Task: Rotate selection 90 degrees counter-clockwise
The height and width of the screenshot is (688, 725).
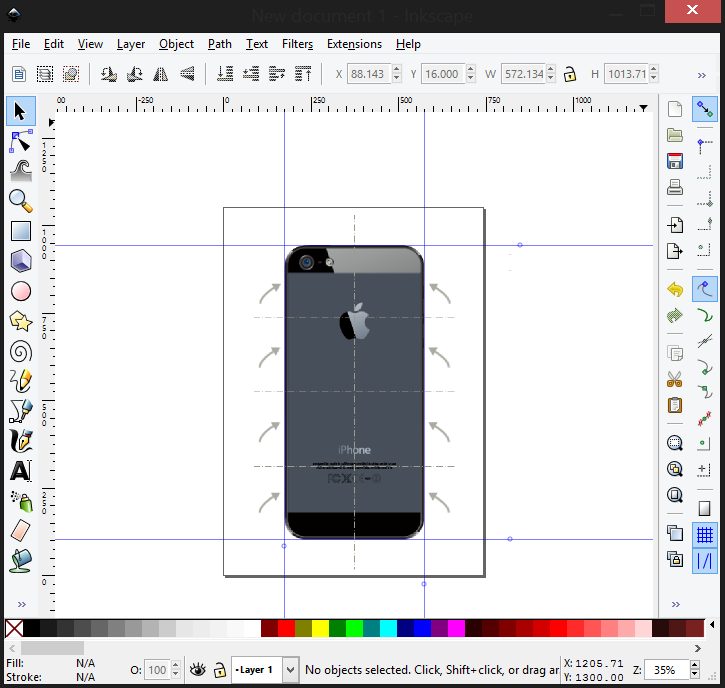Action: point(109,74)
